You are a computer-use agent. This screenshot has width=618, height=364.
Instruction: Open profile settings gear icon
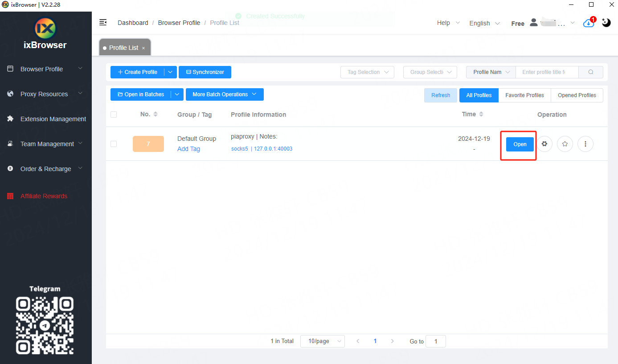coord(544,144)
